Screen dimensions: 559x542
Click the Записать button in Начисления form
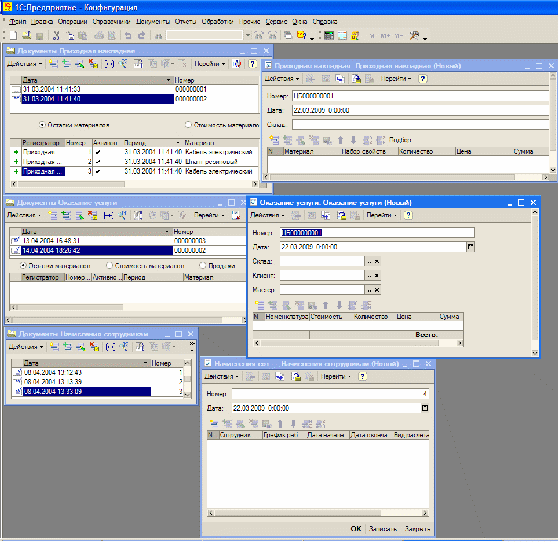[383, 528]
